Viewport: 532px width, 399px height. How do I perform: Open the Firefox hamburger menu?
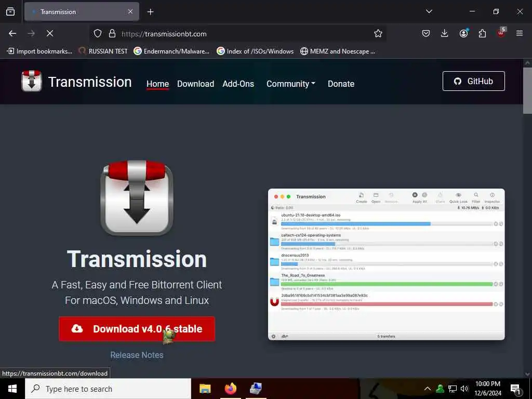coord(520,33)
